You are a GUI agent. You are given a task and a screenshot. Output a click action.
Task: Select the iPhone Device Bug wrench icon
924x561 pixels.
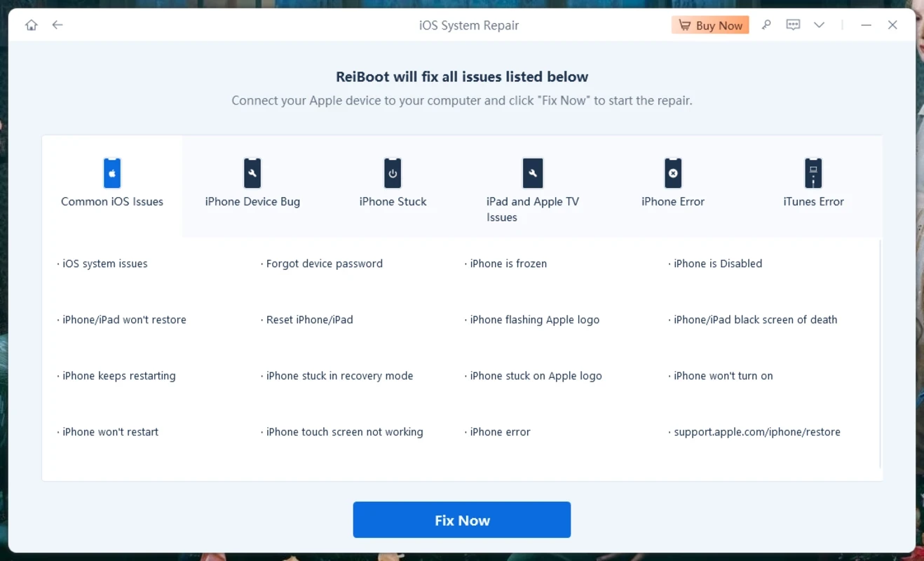(x=252, y=173)
